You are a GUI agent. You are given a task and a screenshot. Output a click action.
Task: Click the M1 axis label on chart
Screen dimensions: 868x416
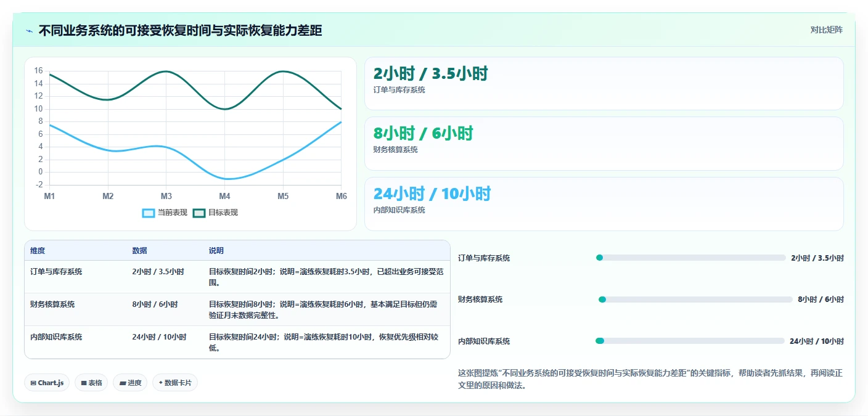49,196
